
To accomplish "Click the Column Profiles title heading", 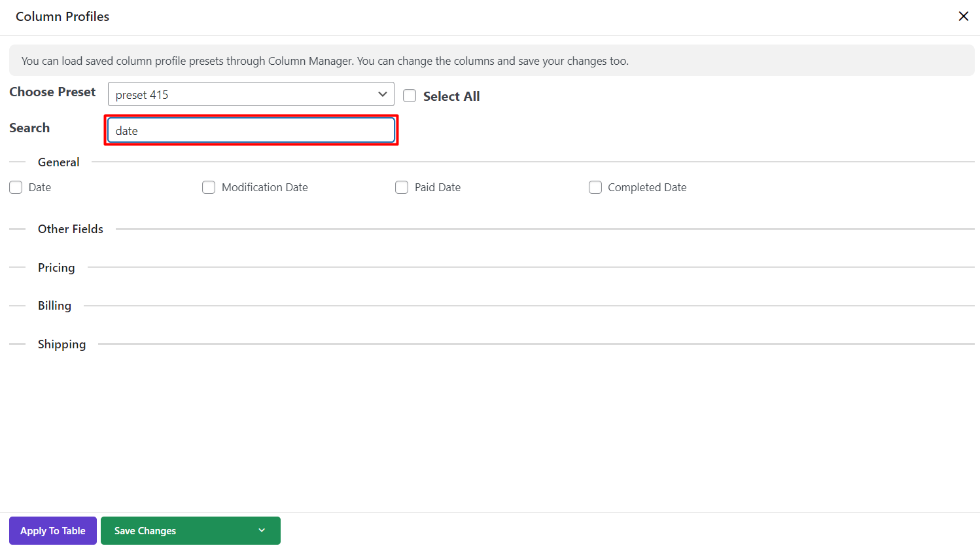I will (62, 16).
